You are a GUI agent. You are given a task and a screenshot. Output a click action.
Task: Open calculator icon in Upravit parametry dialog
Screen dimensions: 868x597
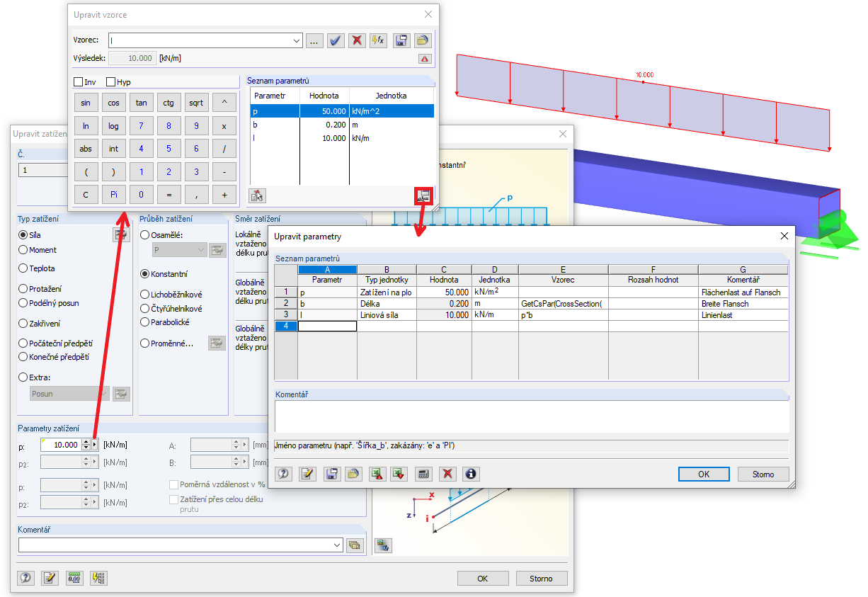point(425,473)
